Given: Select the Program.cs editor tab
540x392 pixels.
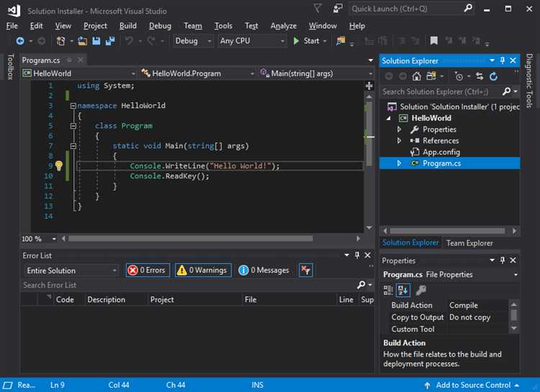Looking at the screenshot, I should click(41, 60).
